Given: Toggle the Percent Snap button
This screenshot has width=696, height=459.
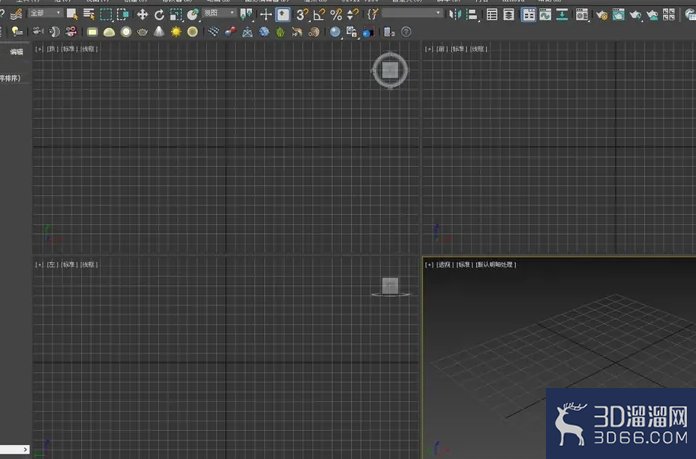Looking at the screenshot, I should pyautogui.click(x=336, y=15).
